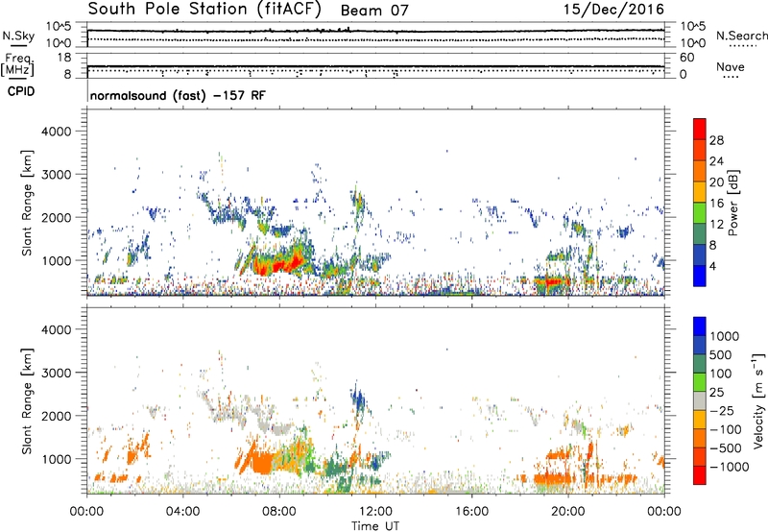Select the '24' label on power color bar
The image size is (768, 532).
pyautogui.click(x=716, y=161)
